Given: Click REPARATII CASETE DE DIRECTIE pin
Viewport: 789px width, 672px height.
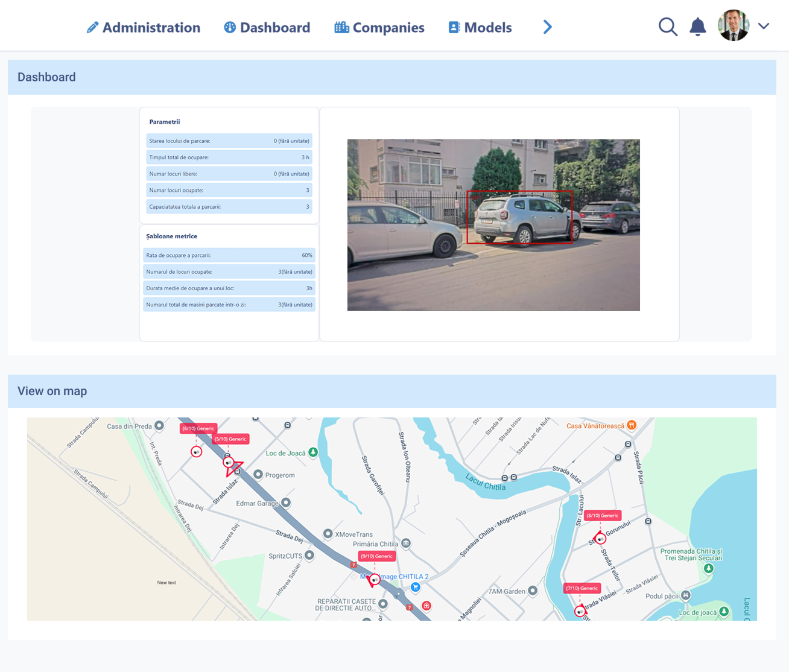Looking at the screenshot, I should point(383,604).
